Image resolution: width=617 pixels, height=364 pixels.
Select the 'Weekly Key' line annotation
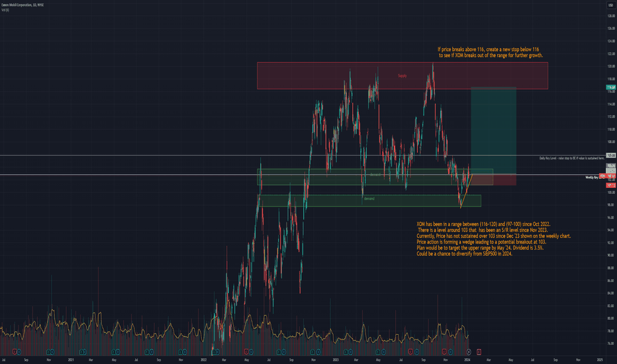(x=591, y=177)
